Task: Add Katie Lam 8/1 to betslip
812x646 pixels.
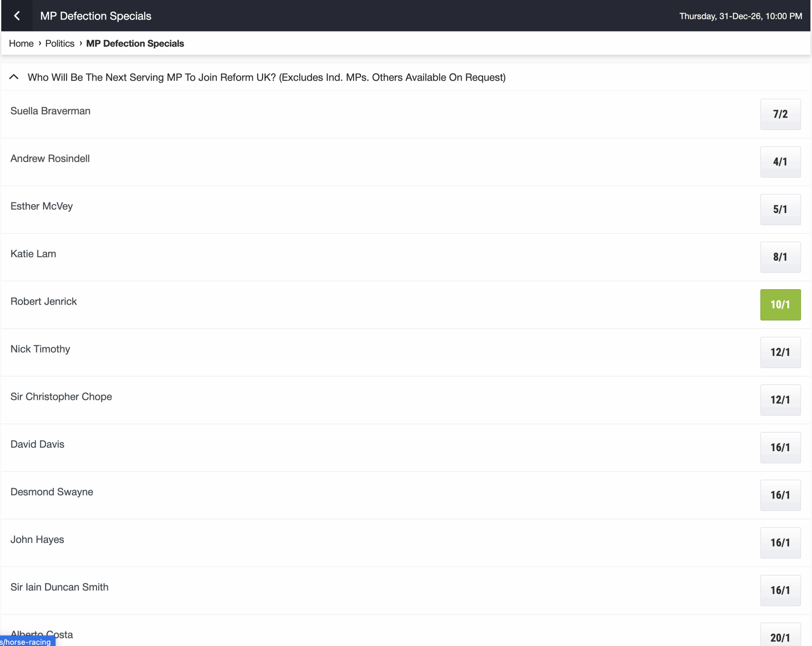Action: [780, 257]
